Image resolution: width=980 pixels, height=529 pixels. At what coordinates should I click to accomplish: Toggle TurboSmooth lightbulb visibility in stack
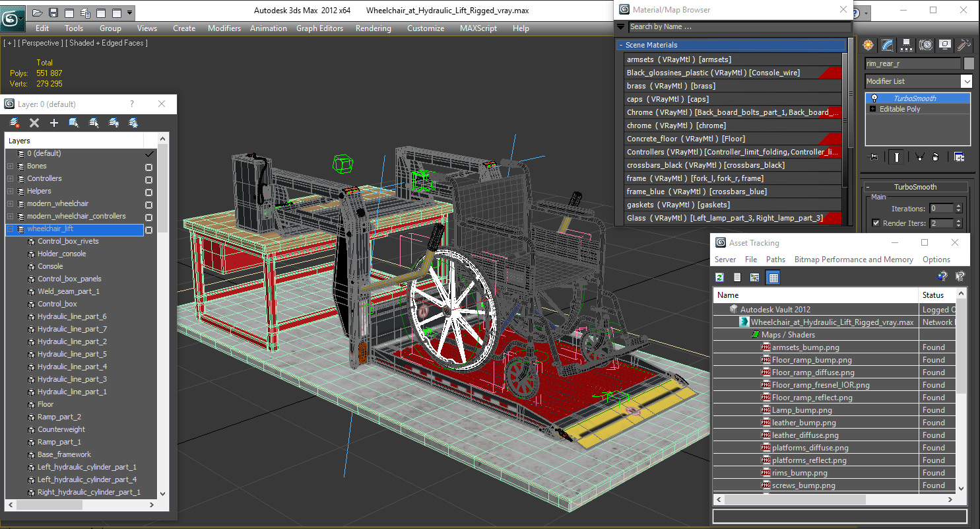pos(874,98)
